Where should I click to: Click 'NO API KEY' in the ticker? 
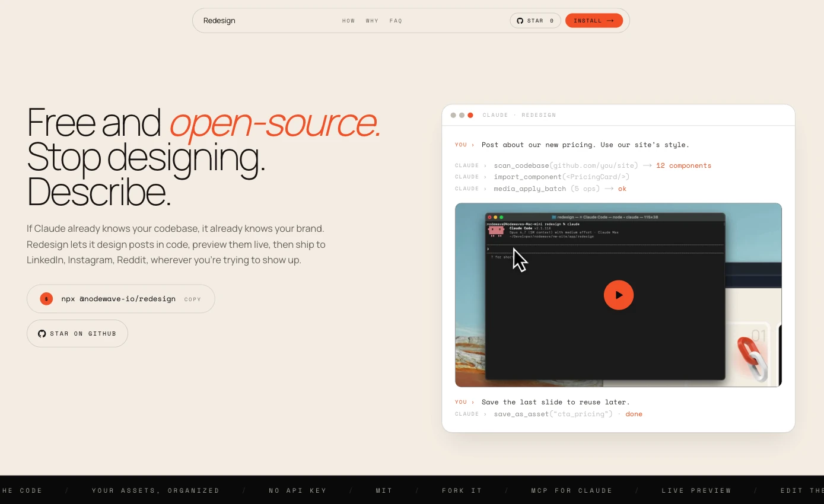click(x=297, y=490)
